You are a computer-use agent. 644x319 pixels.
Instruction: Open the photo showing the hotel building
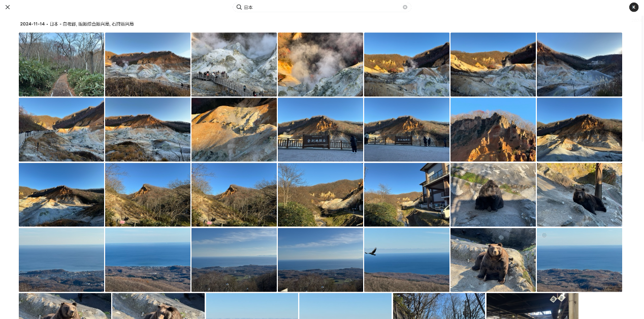point(407,195)
